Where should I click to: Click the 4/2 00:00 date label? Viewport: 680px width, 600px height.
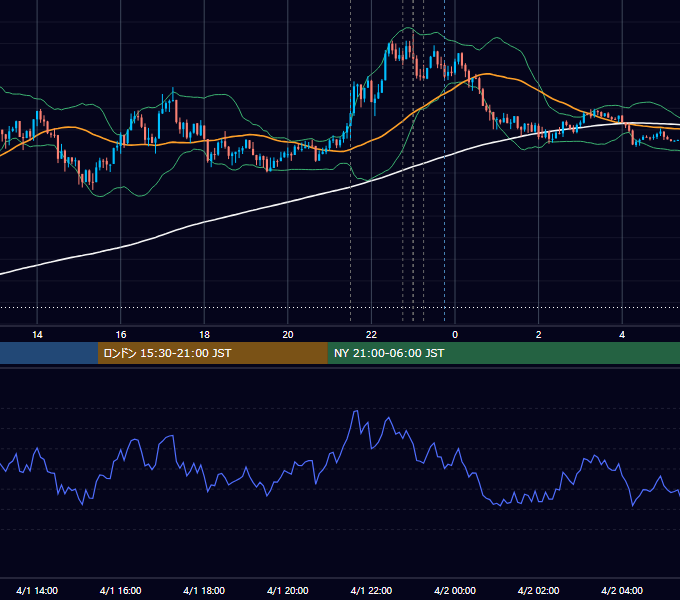tap(455, 590)
